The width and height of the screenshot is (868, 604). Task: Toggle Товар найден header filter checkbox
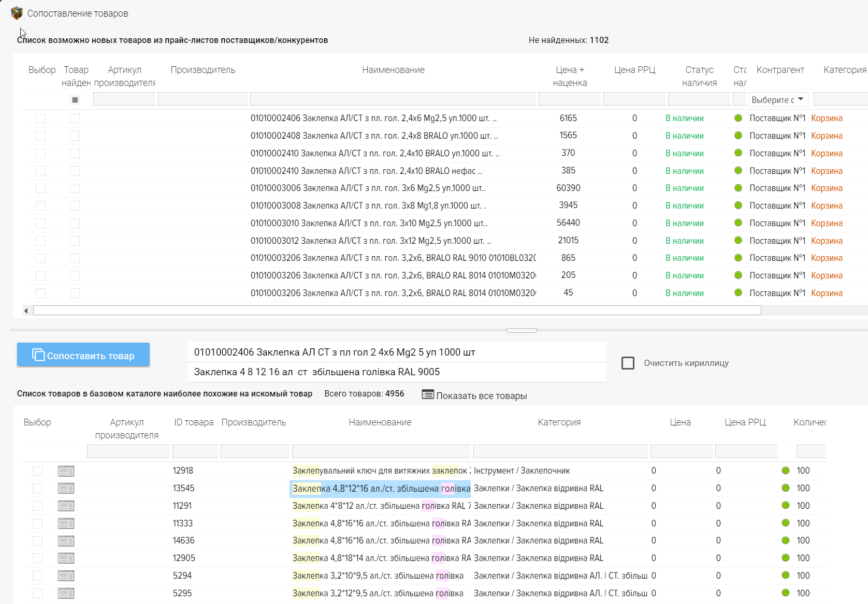pos(75,100)
